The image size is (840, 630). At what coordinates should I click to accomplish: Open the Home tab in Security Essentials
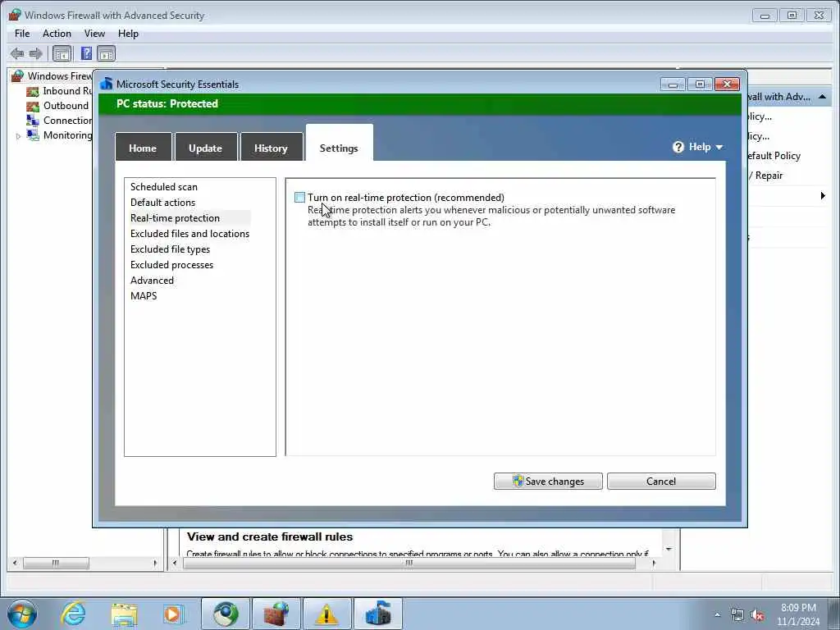[x=143, y=148]
